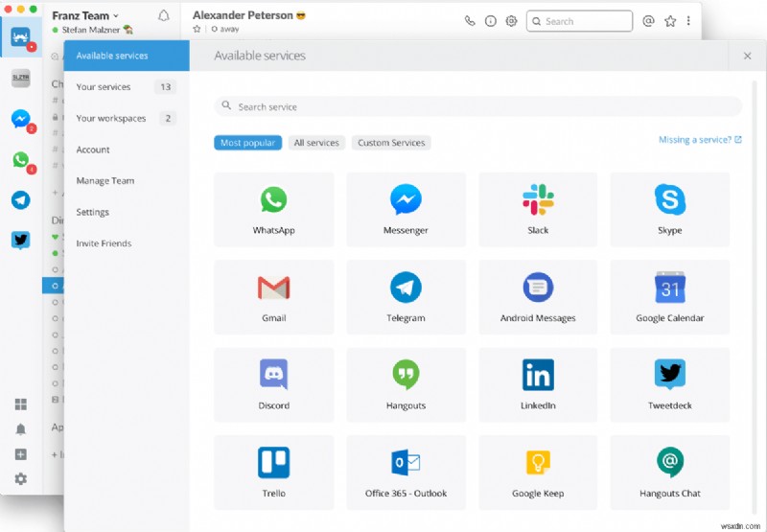Add the Office 365 - Outlook service

tap(406, 473)
